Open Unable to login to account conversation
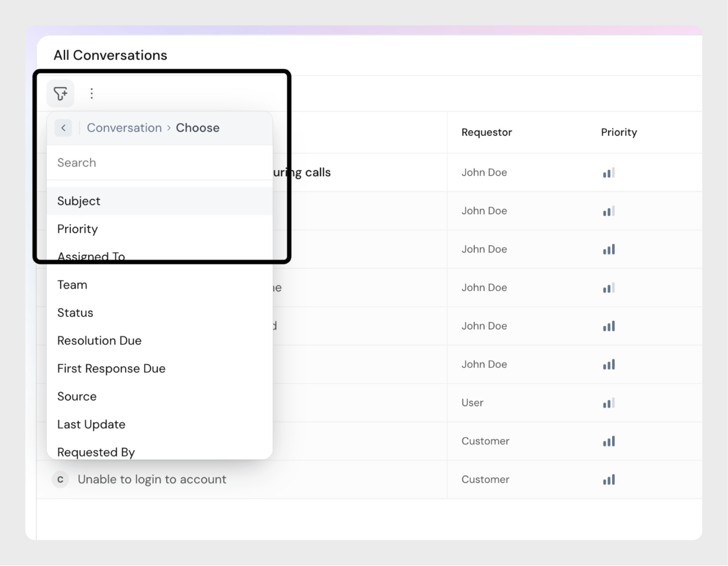The width and height of the screenshot is (728, 566). 152,480
